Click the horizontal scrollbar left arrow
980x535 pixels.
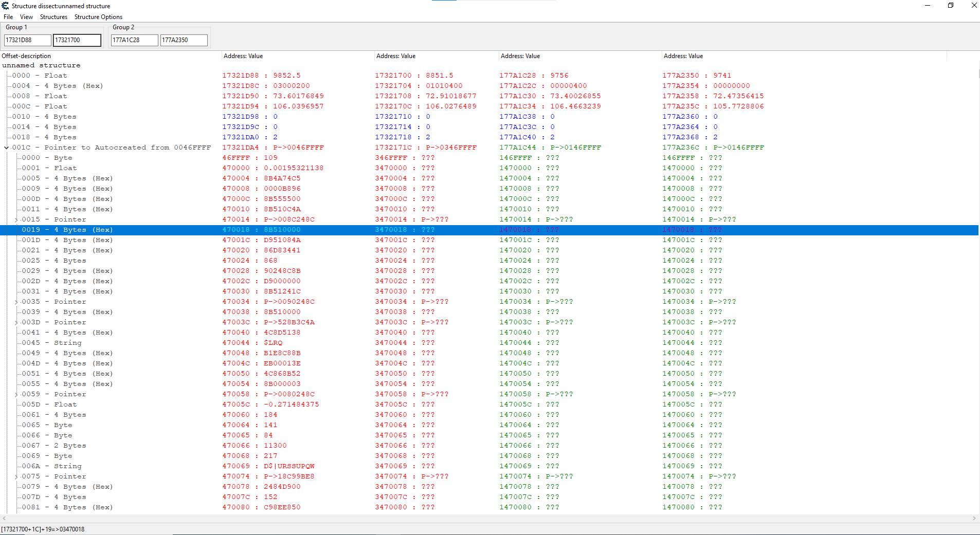click(x=4, y=519)
